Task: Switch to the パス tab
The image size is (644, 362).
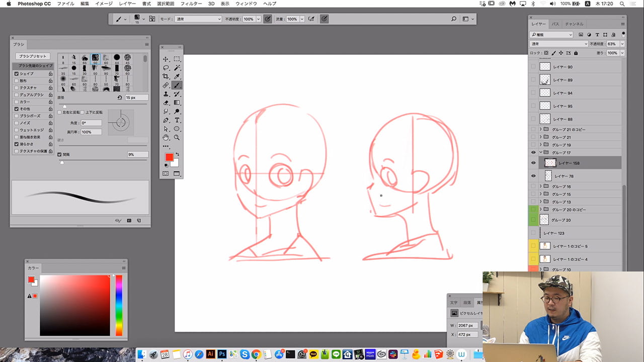Action: click(x=555, y=24)
